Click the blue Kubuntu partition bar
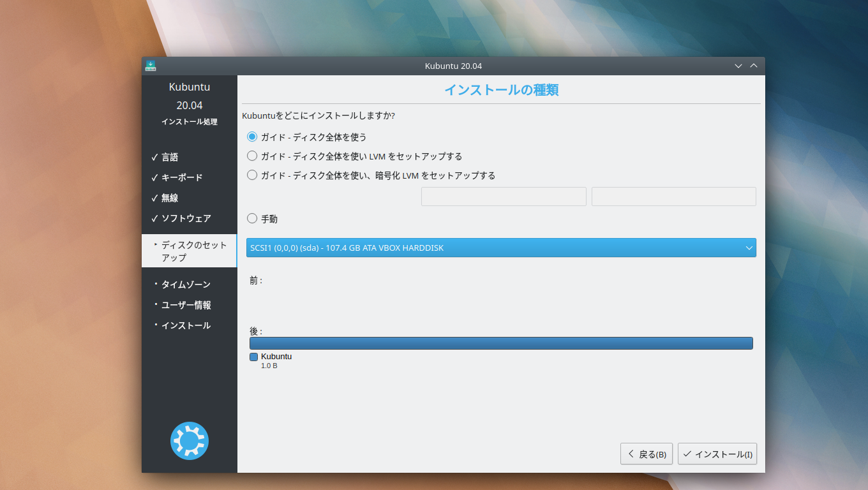 coord(501,343)
